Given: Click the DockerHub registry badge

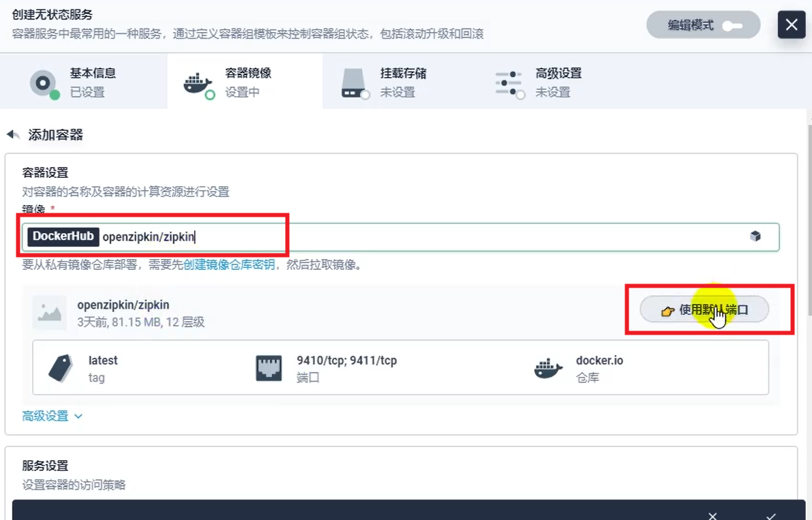Looking at the screenshot, I should pos(63,236).
